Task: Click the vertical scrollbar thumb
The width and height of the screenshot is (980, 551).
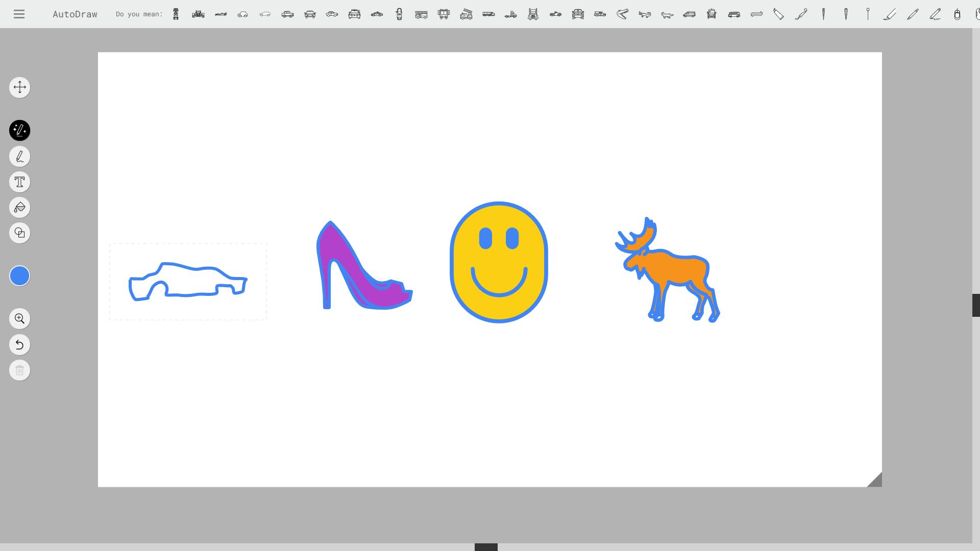Action: tap(976, 305)
